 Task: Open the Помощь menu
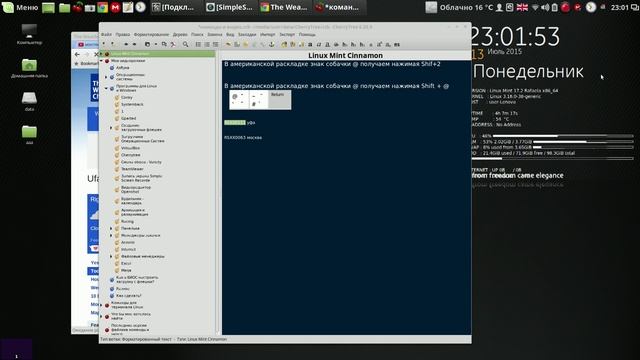(x=307, y=35)
